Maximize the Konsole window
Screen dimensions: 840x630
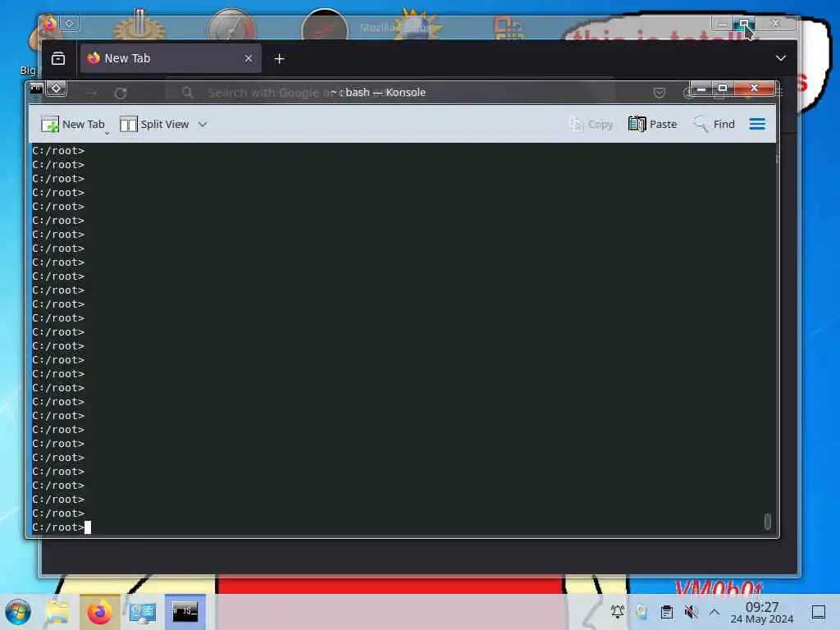722,89
